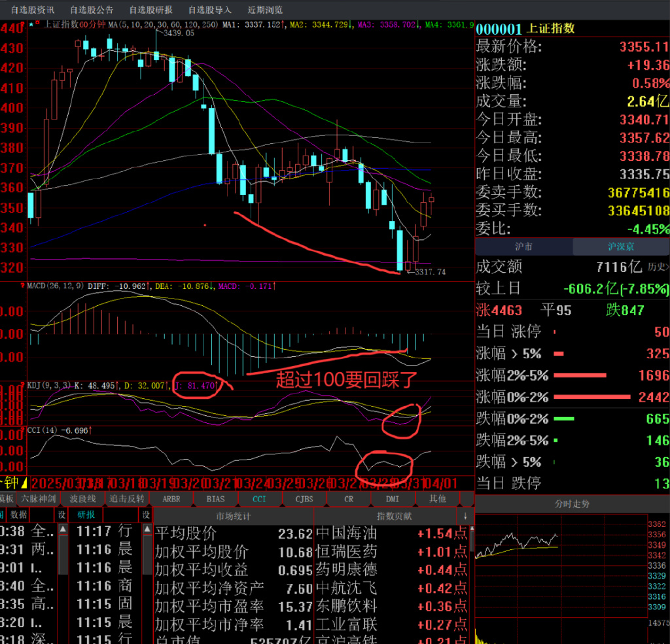Switch to the BIAS indicator tab
670x644 pixels.
pyautogui.click(x=215, y=499)
